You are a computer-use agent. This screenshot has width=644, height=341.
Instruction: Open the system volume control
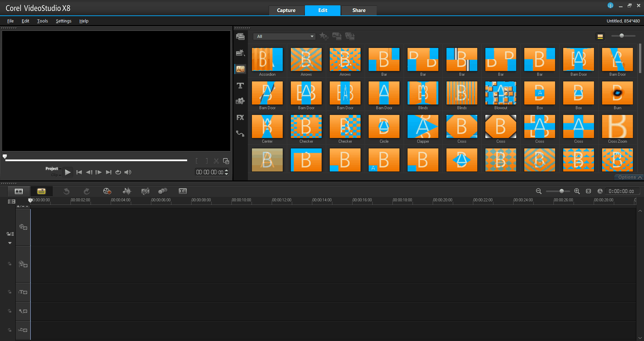pyautogui.click(x=128, y=172)
